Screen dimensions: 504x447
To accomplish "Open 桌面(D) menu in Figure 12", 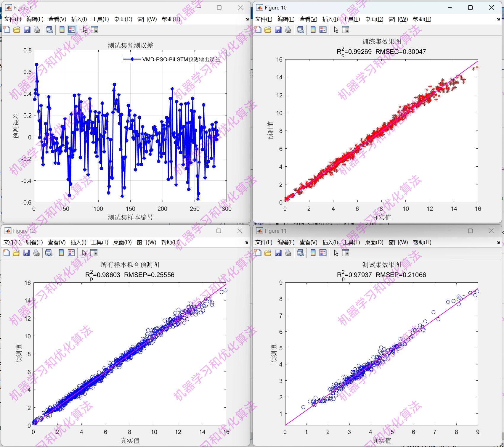I will click(x=123, y=242).
